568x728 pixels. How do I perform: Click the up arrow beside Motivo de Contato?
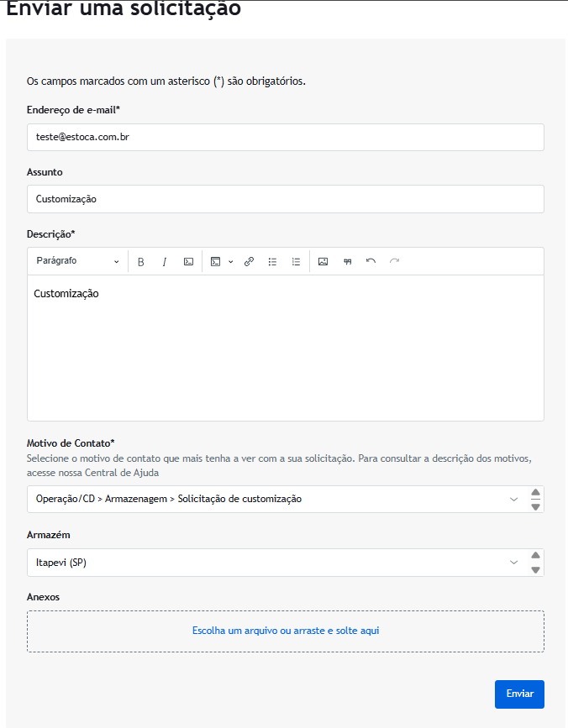click(535, 492)
